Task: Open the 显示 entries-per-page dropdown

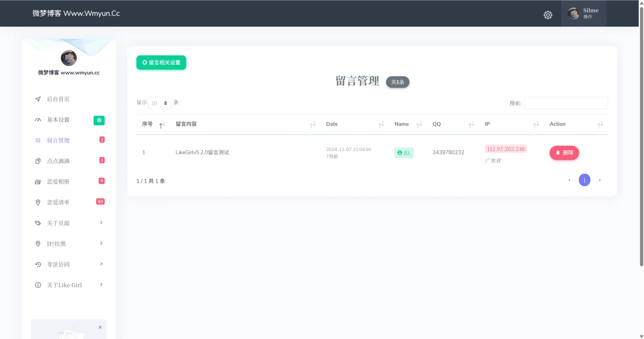Action: (160, 103)
